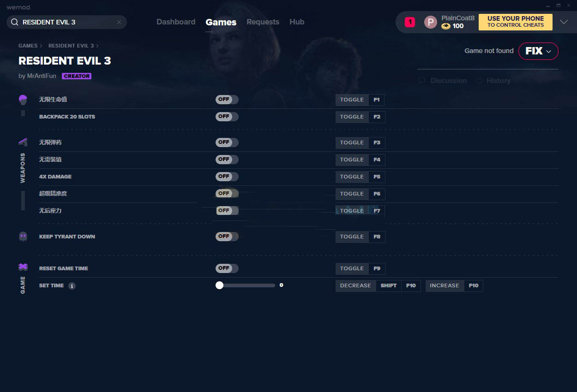Click the INCREASE hotkey button
This screenshot has height=392, width=577.
click(x=445, y=286)
